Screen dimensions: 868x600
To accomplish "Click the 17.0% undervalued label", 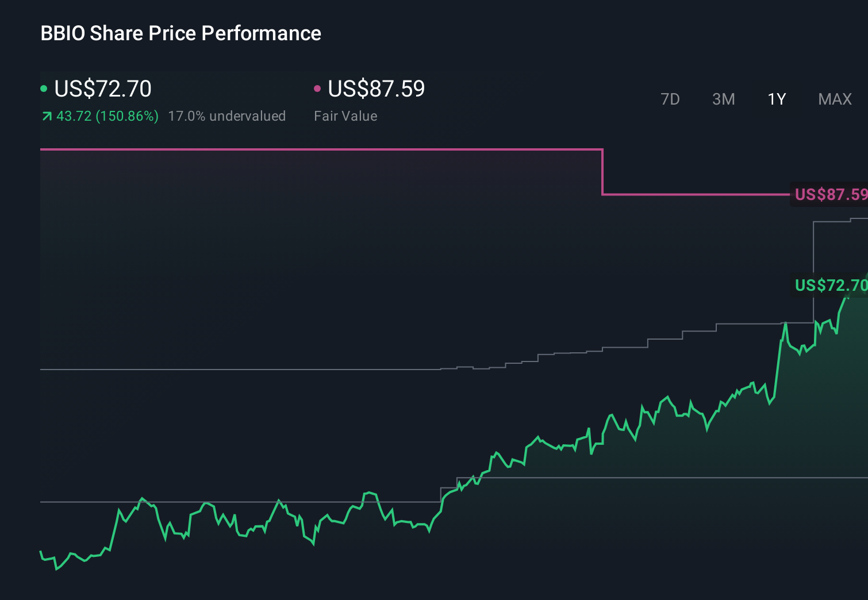I will [x=226, y=116].
